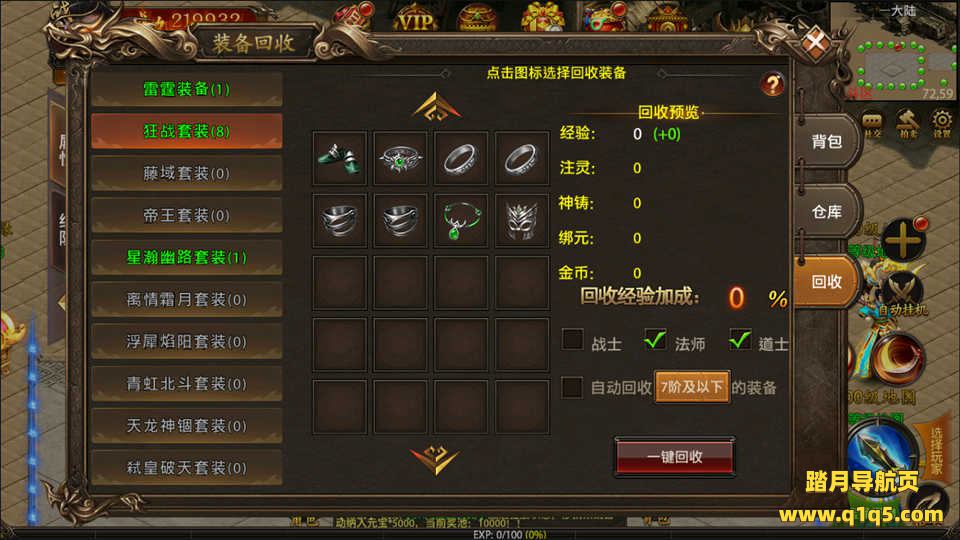This screenshot has height=540, width=960.
Task: Open the 7阶及以下 tier dropdown
Action: pos(692,387)
